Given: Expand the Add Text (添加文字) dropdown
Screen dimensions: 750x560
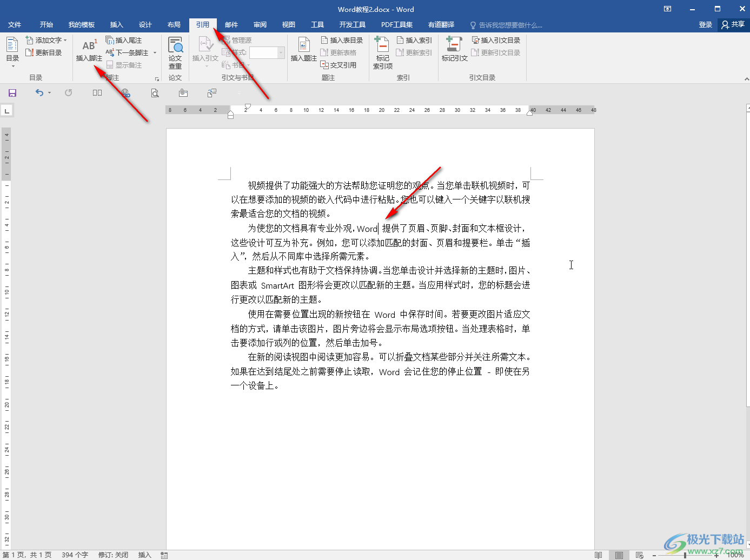Looking at the screenshot, I should click(65, 41).
